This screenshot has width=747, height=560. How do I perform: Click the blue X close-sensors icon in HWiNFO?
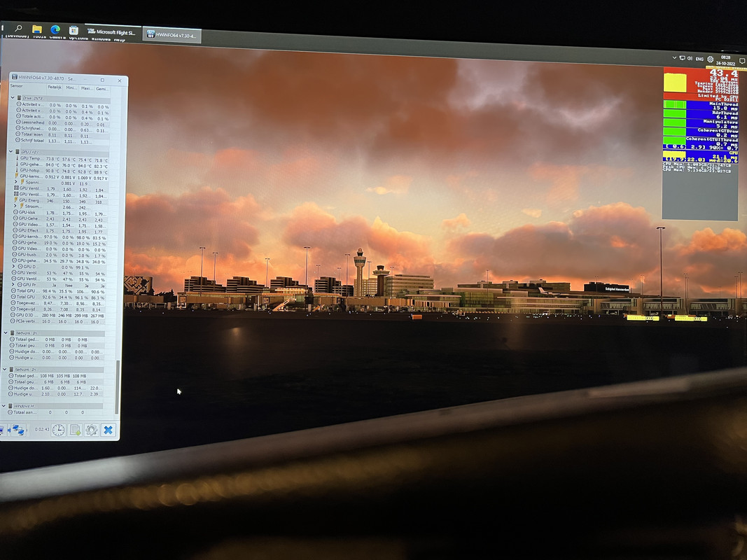108,430
